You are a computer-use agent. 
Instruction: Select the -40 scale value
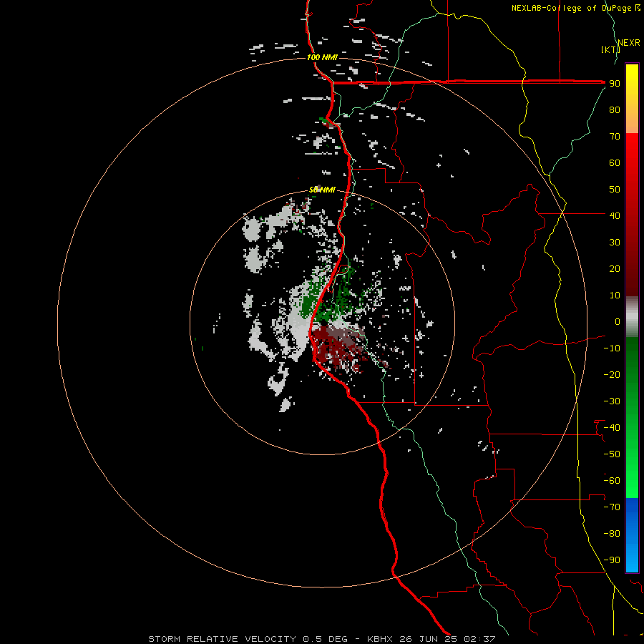click(x=612, y=428)
